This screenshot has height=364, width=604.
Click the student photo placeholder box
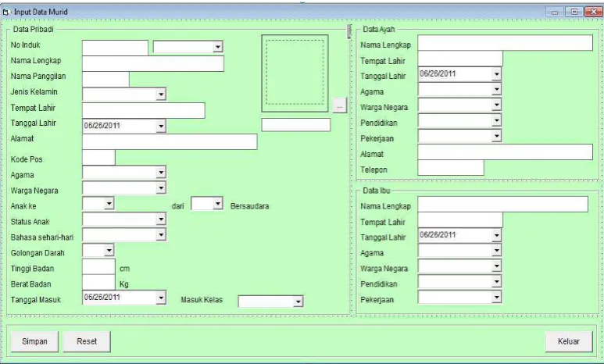pyautogui.click(x=295, y=73)
